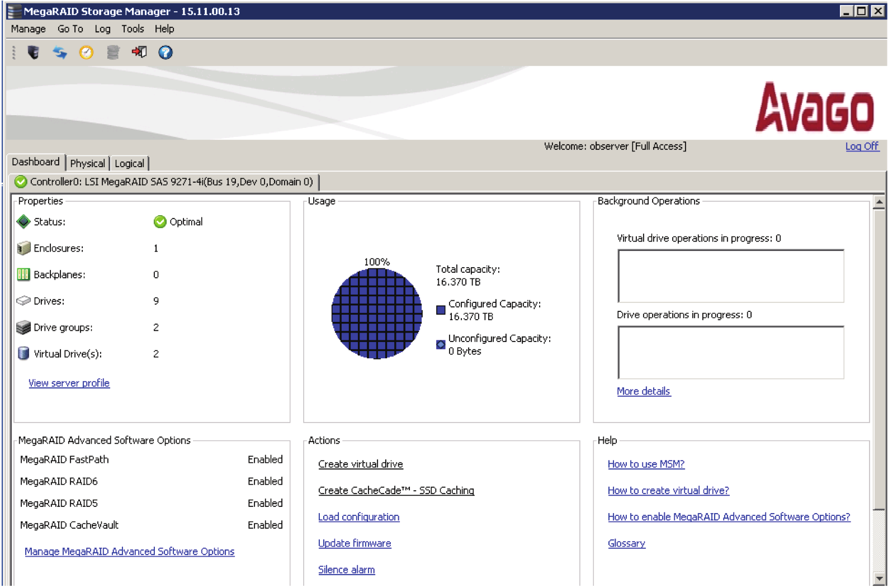The image size is (888, 588).
Task: Click the clock scheduler toolbar icon
Action: [86, 53]
